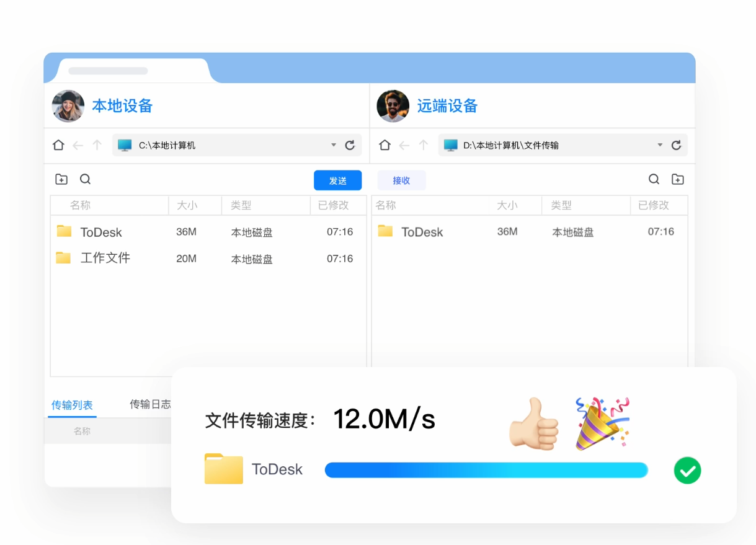Switch to the 传输列表 tab
The width and height of the screenshot is (756, 545).
pos(72,405)
